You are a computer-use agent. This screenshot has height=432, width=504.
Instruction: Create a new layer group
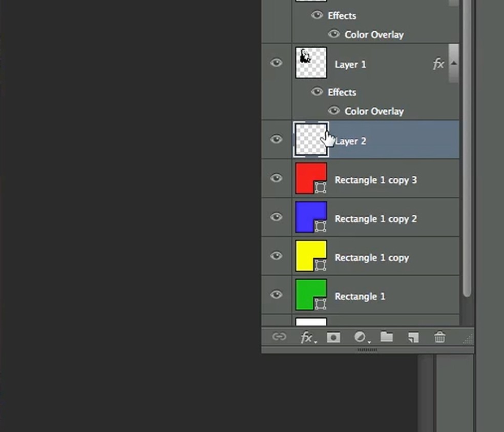(387, 337)
